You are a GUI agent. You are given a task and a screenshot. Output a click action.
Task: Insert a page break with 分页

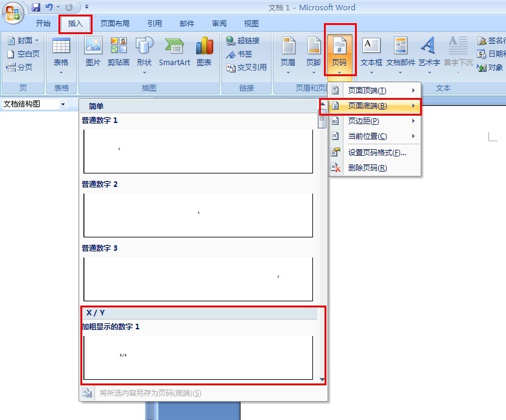(23, 67)
